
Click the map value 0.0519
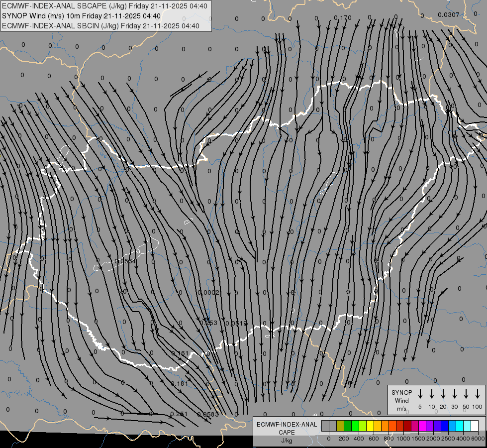coord(236,324)
